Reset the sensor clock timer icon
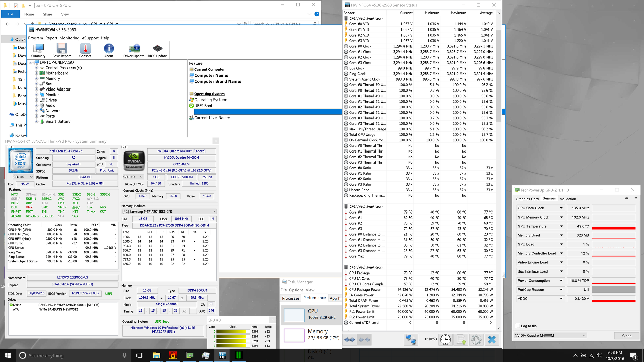This screenshot has height=362, width=644. point(445,340)
